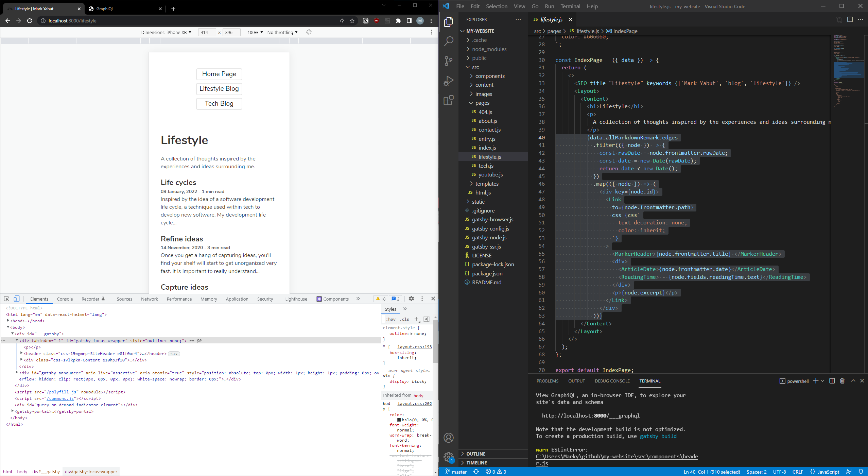Open the No throttling dropdown

click(282, 32)
